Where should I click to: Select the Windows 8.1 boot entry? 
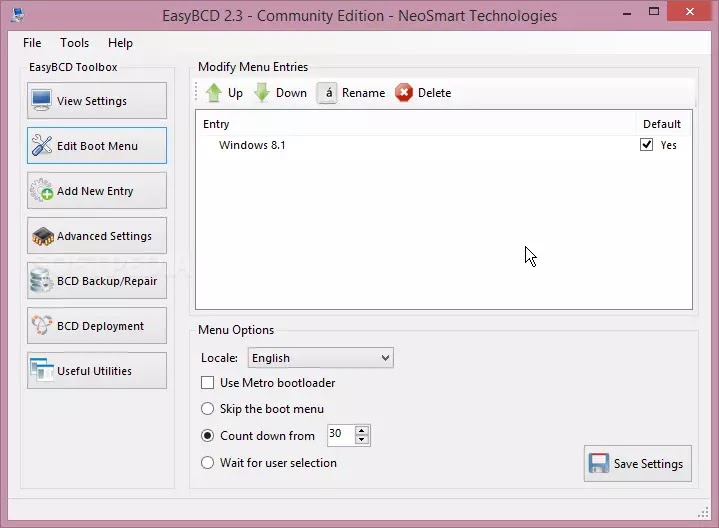point(252,145)
